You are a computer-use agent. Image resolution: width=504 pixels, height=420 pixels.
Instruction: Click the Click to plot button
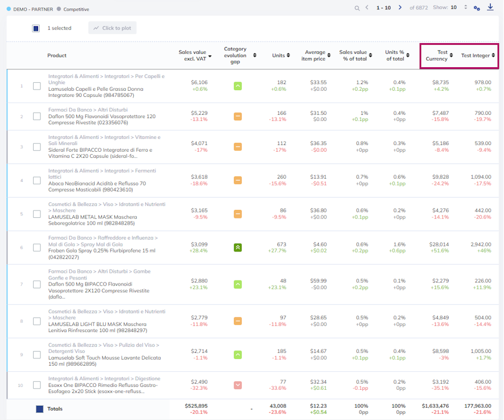click(113, 28)
